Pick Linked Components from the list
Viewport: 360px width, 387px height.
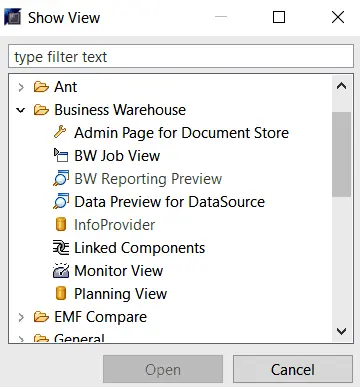point(140,248)
